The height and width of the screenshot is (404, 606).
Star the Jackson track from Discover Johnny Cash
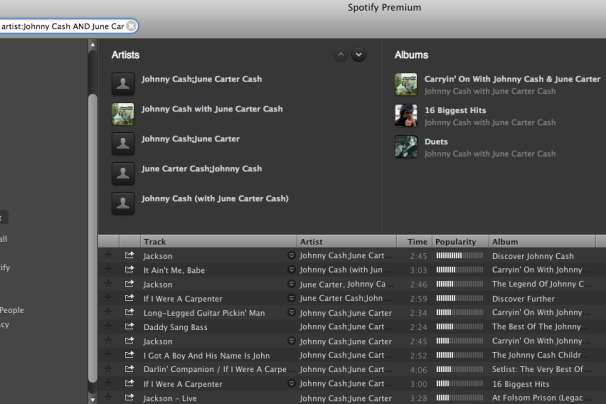pyautogui.click(x=109, y=255)
